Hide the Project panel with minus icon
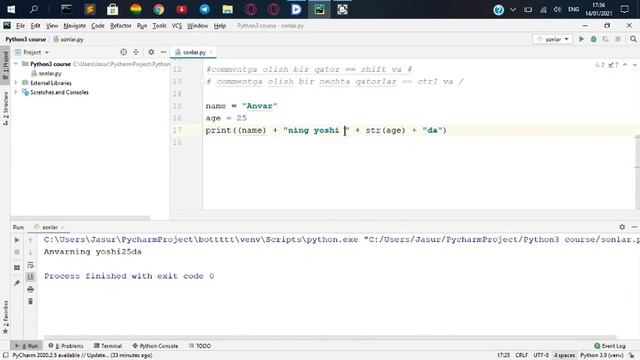This screenshot has height=360, width=640. (163, 52)
